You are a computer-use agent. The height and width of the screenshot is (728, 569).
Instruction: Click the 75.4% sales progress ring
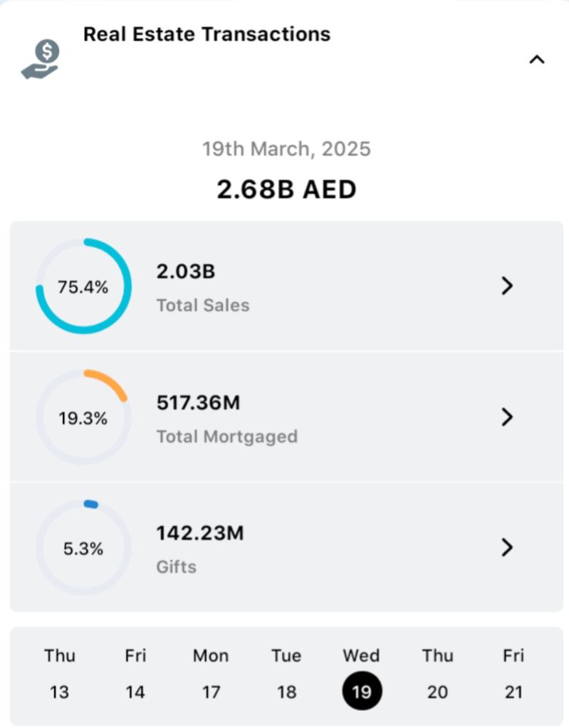(x=83, y=287)
